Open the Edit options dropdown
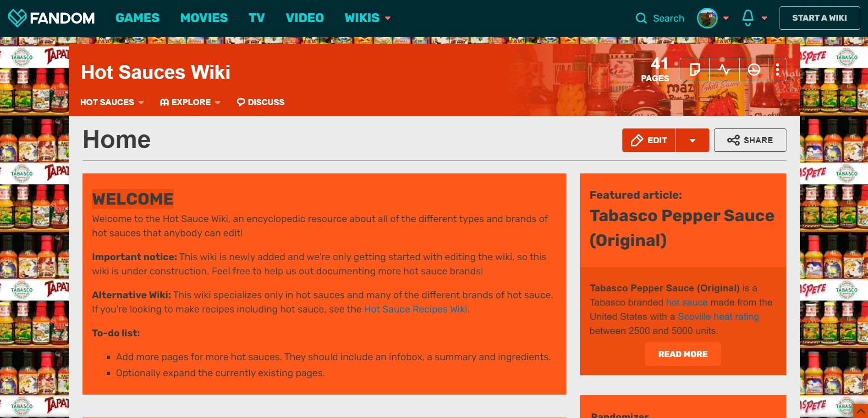 click(692, 140)
